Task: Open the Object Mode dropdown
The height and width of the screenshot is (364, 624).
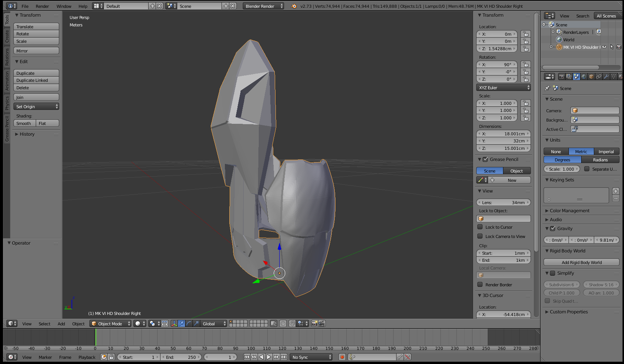Action: pos(111,324)
